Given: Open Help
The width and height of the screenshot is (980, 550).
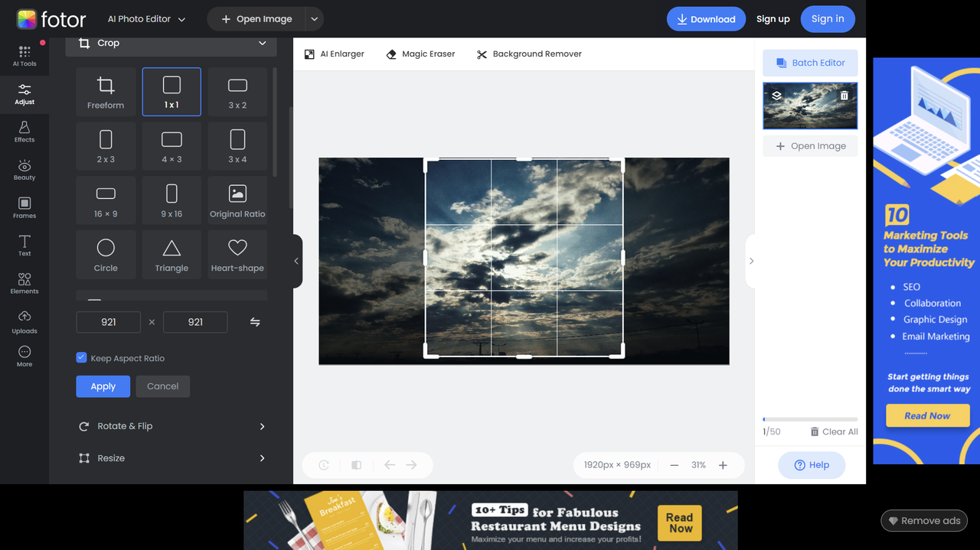Looking at the screenshot, I should coord(812,465).
